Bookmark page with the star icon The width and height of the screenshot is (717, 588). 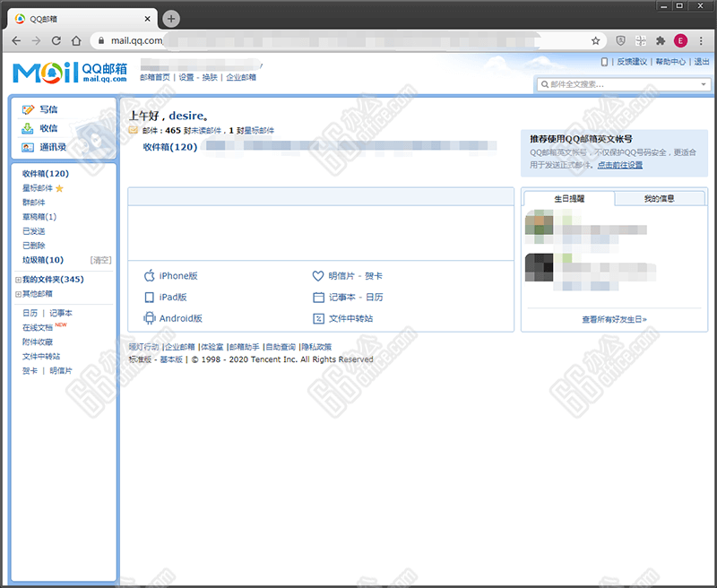(x=595, y=41)
